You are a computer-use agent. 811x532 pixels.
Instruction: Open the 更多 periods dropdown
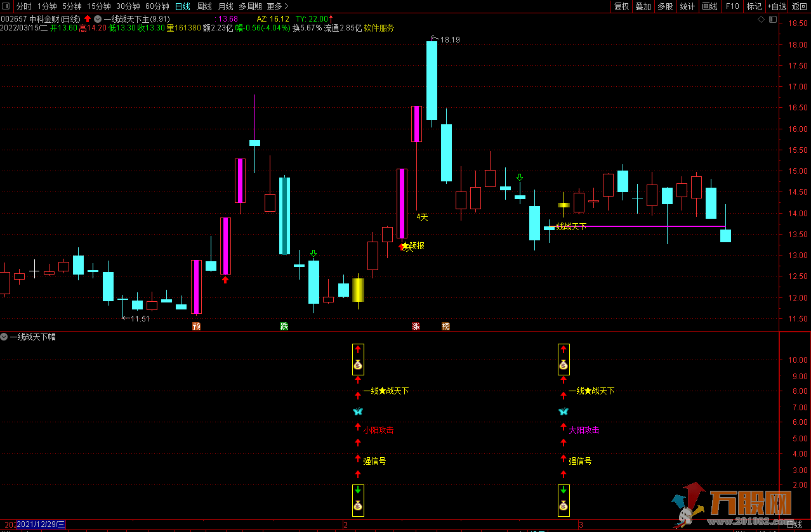[278, 6]
